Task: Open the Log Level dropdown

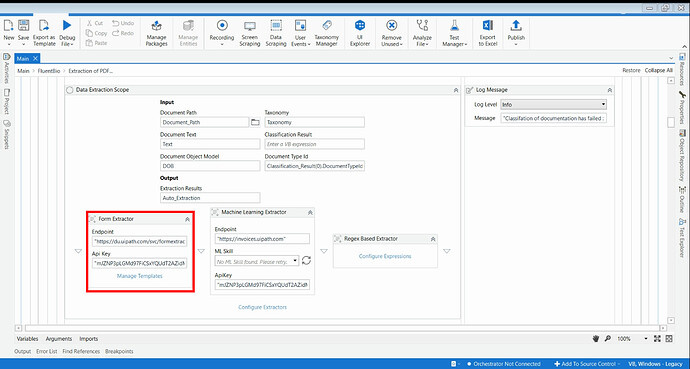Action: tap(554, 105)
